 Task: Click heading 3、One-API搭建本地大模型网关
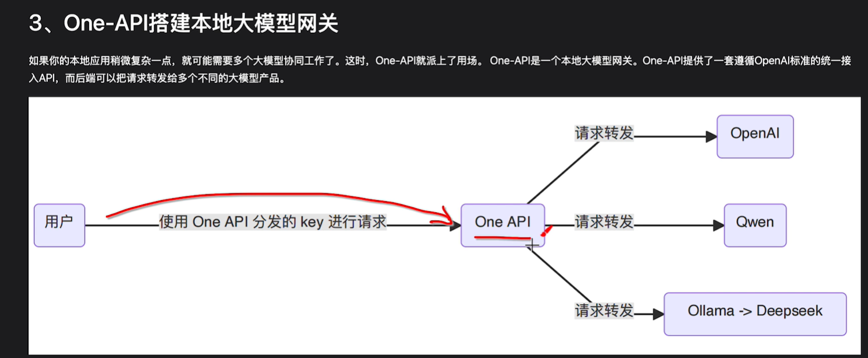184,24
